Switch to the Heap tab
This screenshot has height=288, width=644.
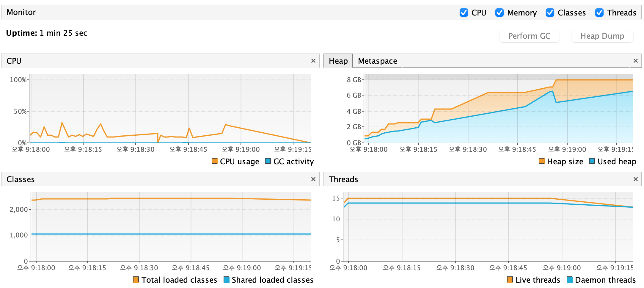(338, 61)
